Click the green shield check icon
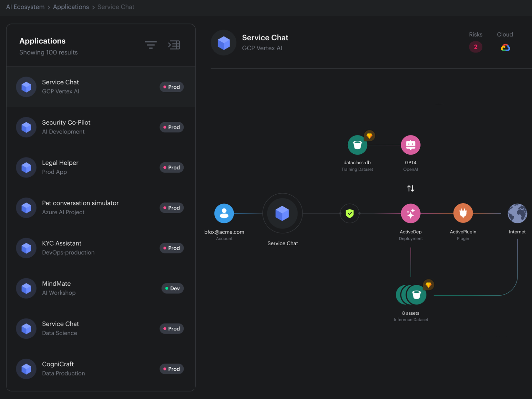The width and height of the screenshot is (532, 399). pyautogui.click(x=349, y=213)
